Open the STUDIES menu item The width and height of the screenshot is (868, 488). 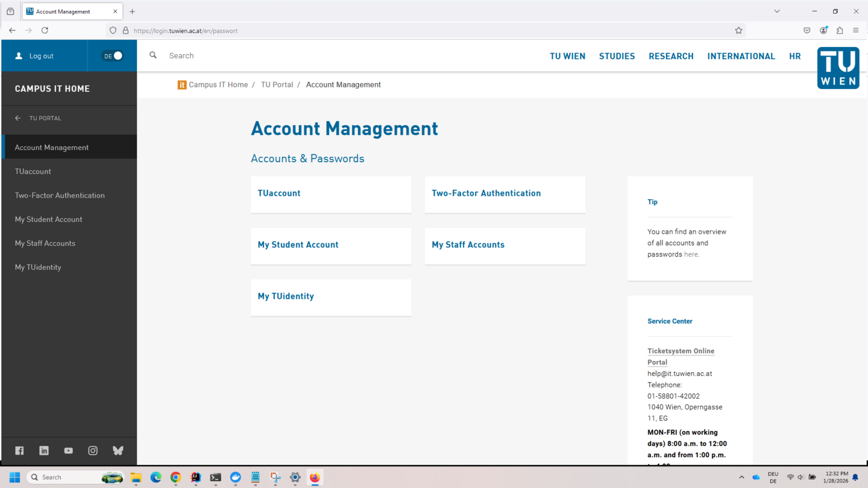coord(617,56)
